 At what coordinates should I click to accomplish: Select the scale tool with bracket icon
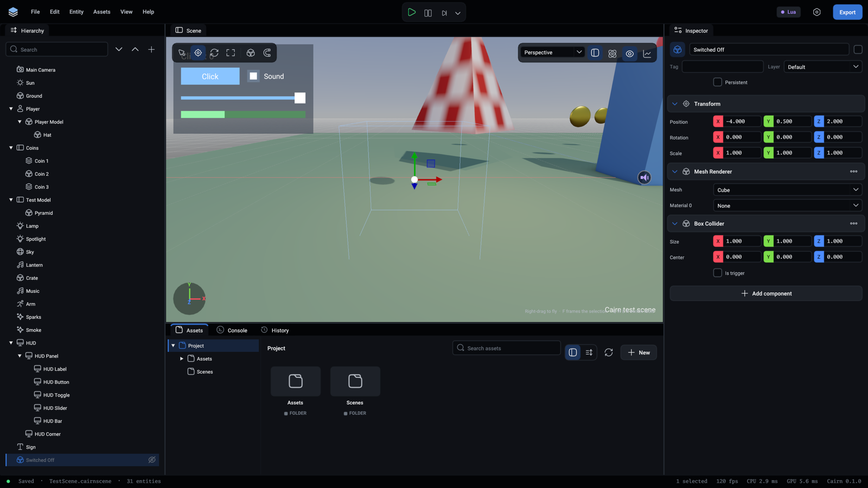pos(231,53)
